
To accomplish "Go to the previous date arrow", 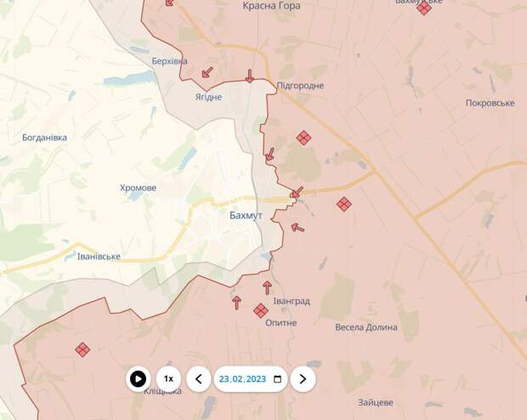I will [199, 379].
